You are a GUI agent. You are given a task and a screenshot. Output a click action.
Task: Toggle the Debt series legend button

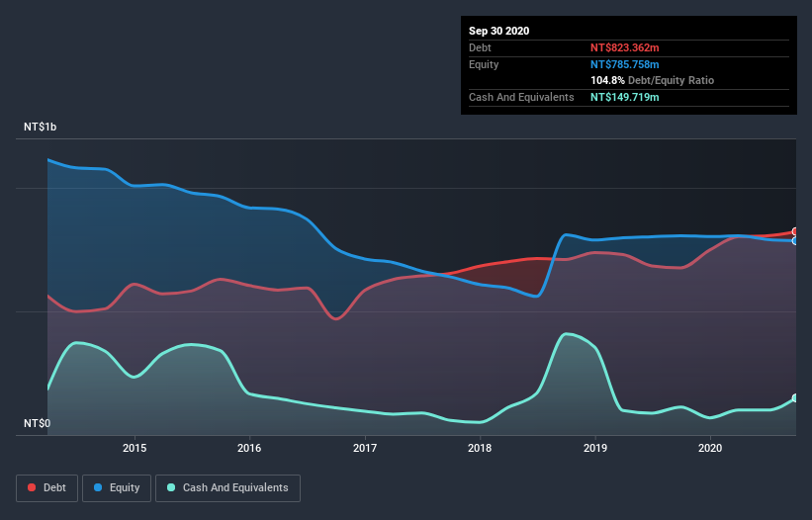[x=47, y=488]
